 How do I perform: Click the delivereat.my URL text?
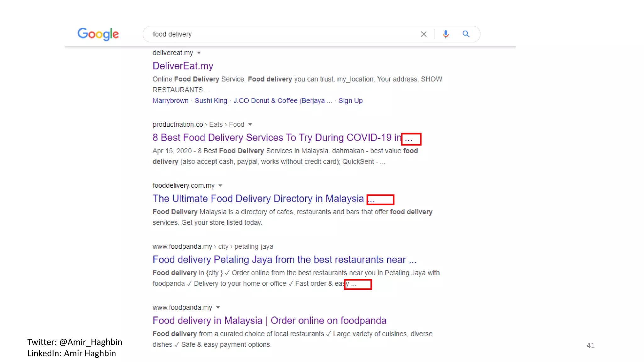(x=173, y=53)
